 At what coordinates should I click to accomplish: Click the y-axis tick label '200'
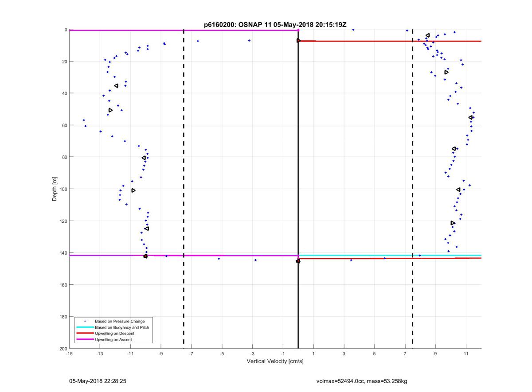(63, 349)
